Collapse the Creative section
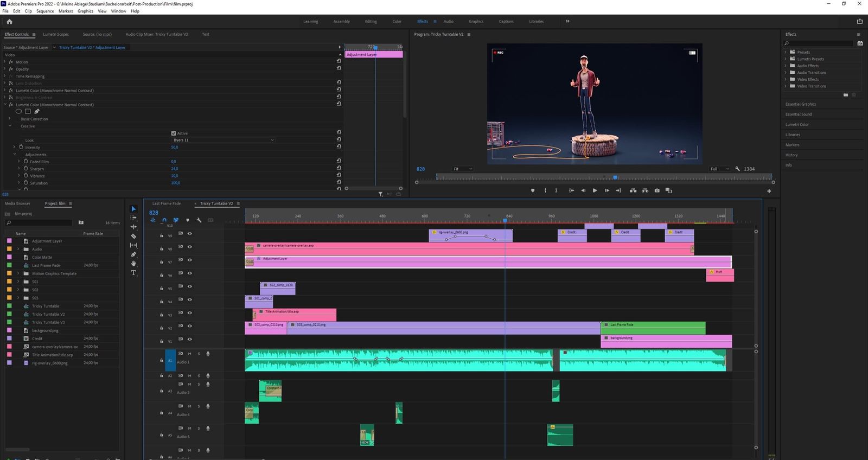The height and width of the screenshot is (460, 868). coord(10,126)
